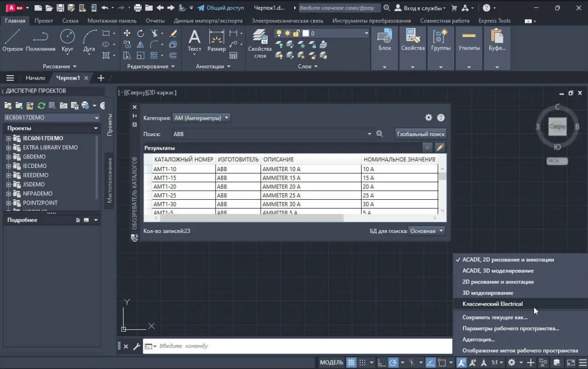Select the Circle (Круг) tool
Image resolution: width=588 pixels, height=369 pixels.
click(67, 40)
